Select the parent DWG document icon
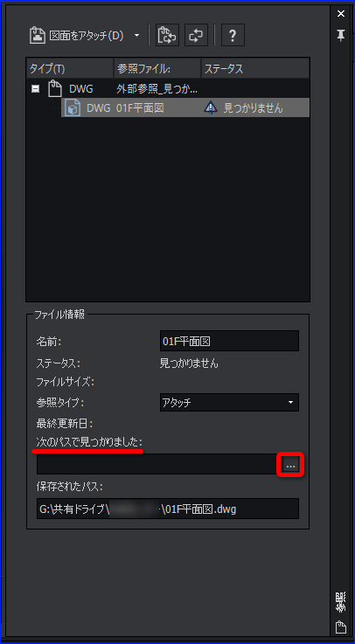 (x=54, y=88)
